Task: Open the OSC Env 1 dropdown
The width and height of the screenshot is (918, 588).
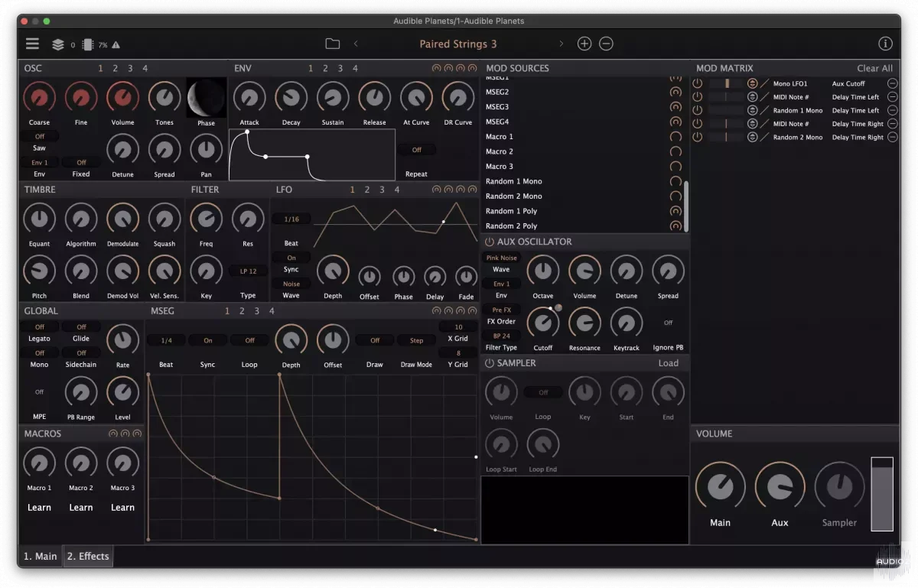Action: (x=40, y=162)
